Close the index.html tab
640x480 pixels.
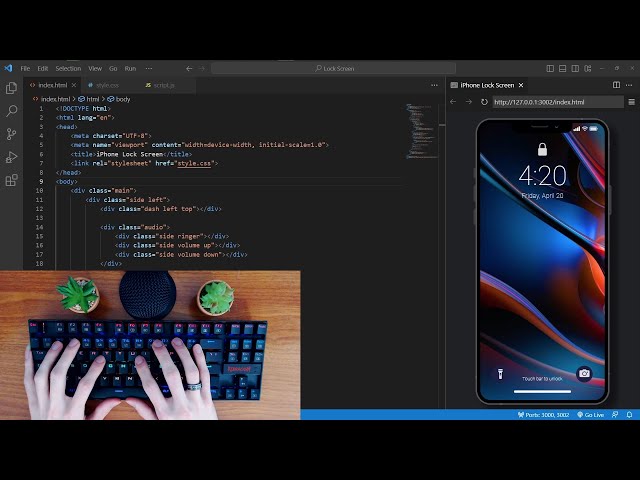[74, 85]
